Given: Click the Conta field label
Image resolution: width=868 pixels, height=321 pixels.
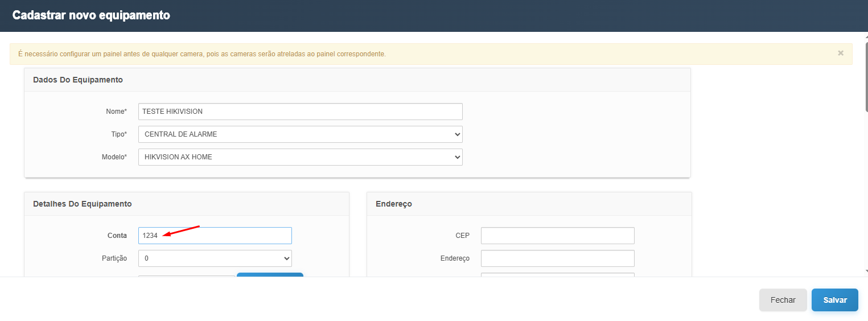Looking at the screenshot, I should click(117, 236).
